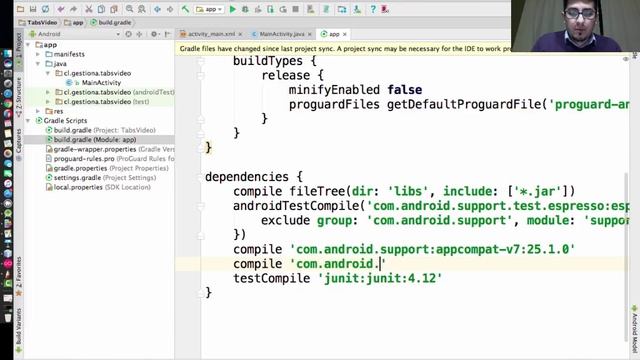Click the build.gradle breadcrumb
The image size is (640, 360).
tap(111, 22)
